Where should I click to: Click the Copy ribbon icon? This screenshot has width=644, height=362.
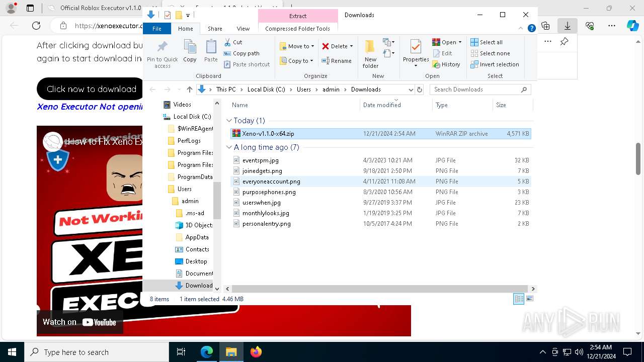click(x=190, y=51)
